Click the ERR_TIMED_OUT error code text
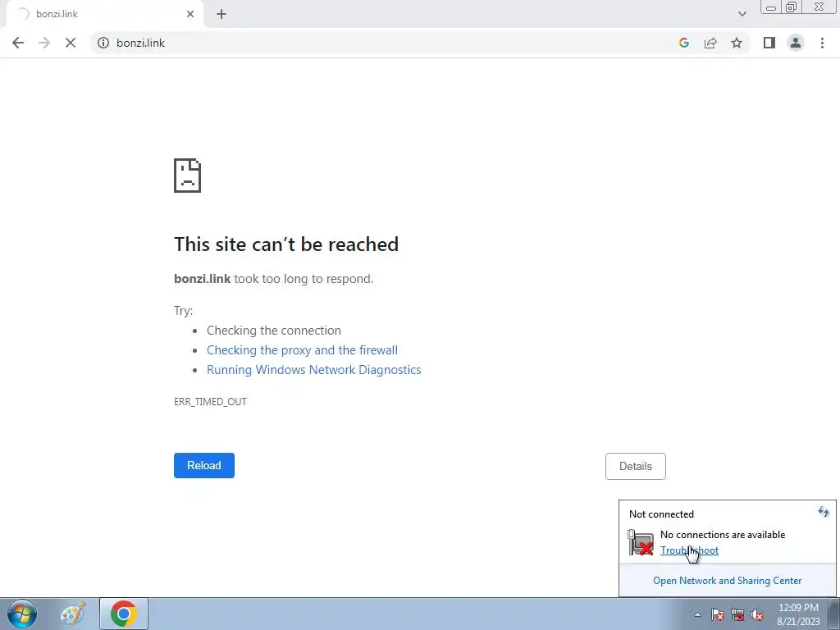The width and height of the screenshot is (840, 630). click(211, 402)
